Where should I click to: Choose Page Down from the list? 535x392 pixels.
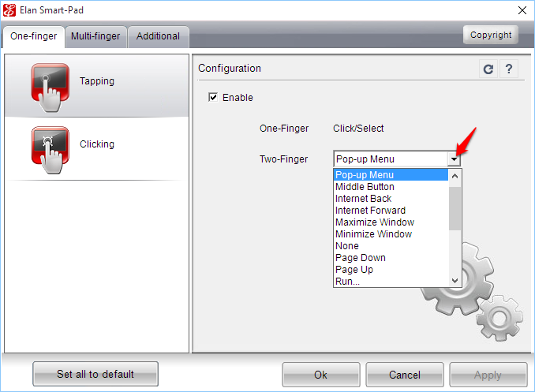(391, 258)
